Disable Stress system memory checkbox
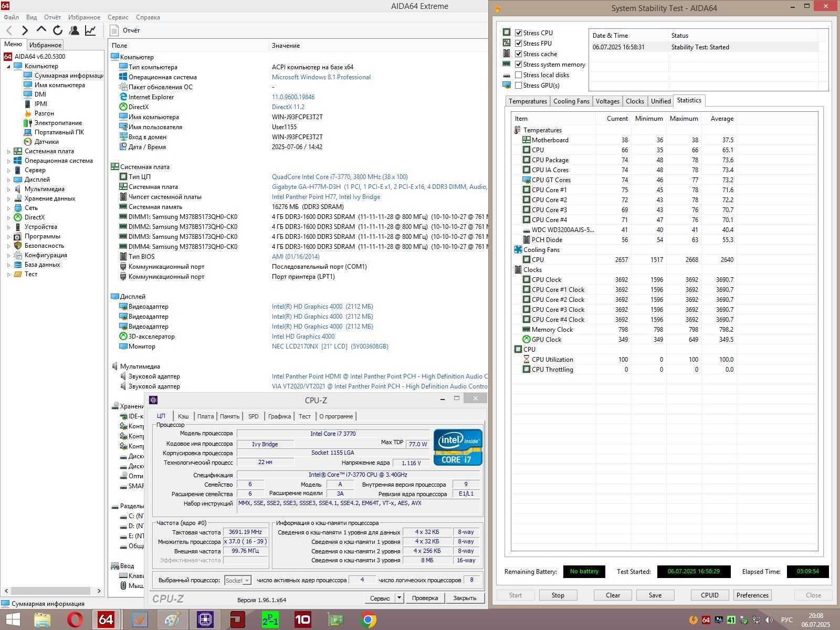 tap(519, 64)
